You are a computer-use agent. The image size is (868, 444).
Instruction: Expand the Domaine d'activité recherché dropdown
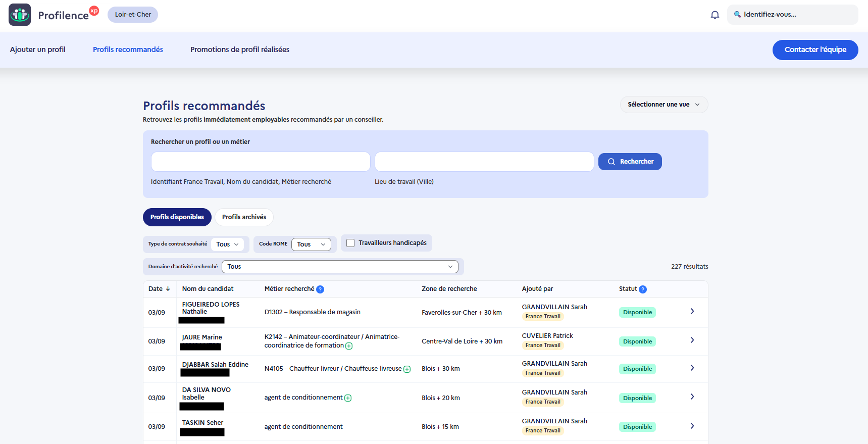click(340, 267)
